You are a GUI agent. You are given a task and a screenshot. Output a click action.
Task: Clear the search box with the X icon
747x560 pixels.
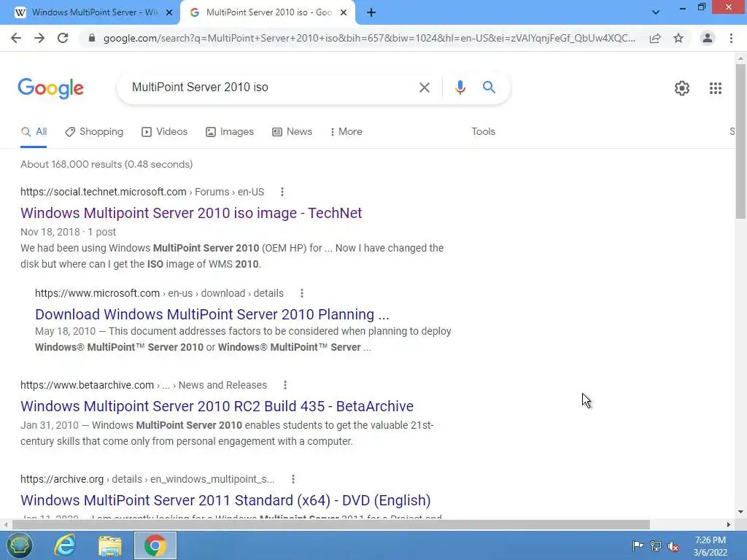coord(424,87)
